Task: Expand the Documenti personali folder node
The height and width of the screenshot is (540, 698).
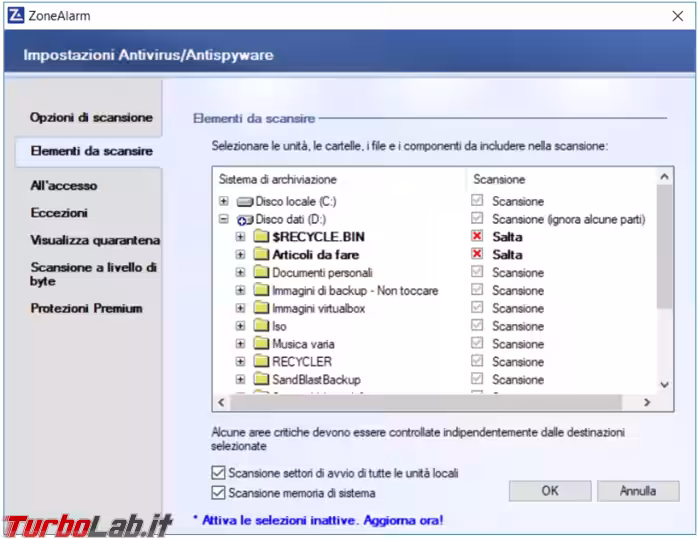Action: (x=240, y=272)
